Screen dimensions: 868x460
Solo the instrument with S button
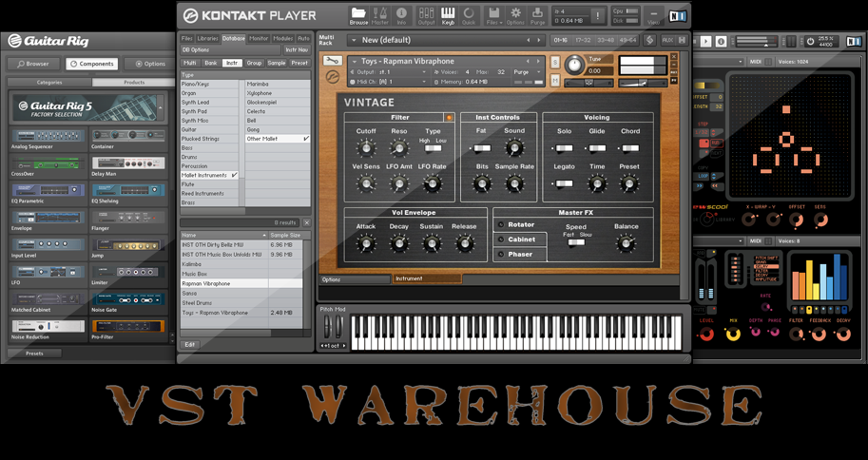pos(555,63)
